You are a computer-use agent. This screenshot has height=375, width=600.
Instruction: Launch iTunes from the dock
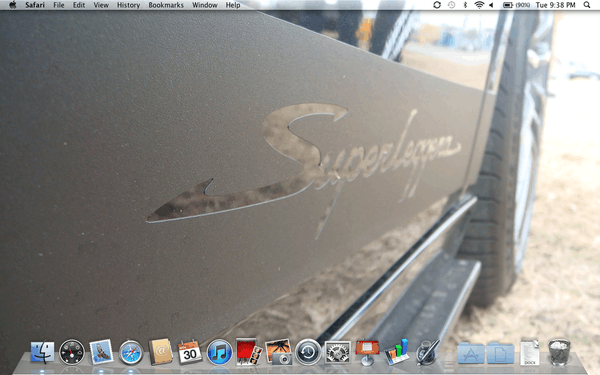[219, 352]
